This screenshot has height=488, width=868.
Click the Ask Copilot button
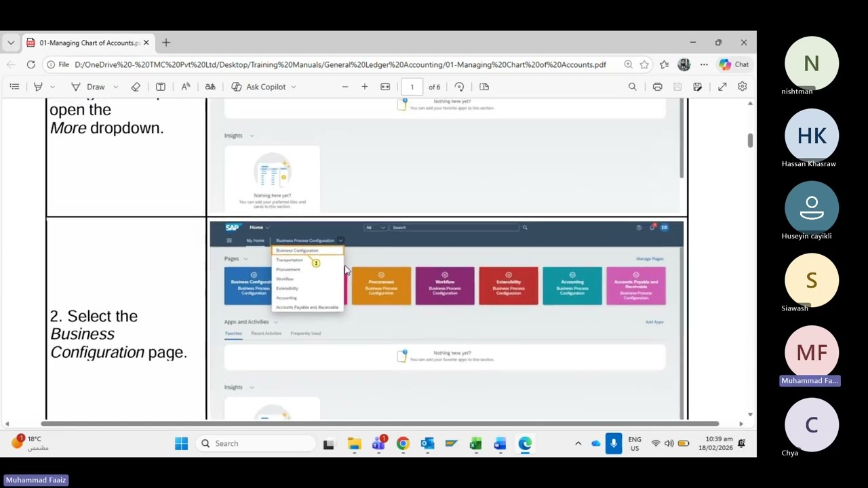pyautogui.click(x=258, y=87)
